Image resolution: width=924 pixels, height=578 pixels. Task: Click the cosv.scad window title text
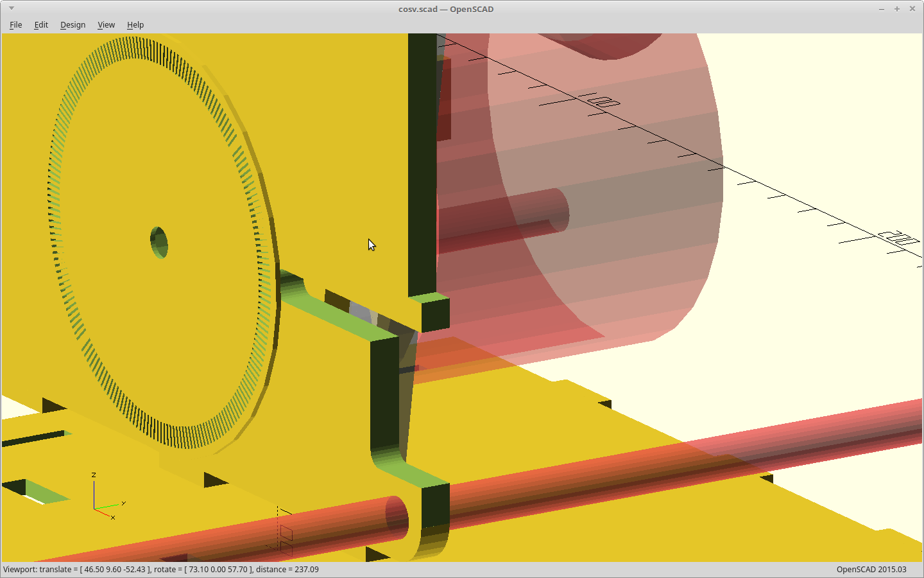click(445, 9)
